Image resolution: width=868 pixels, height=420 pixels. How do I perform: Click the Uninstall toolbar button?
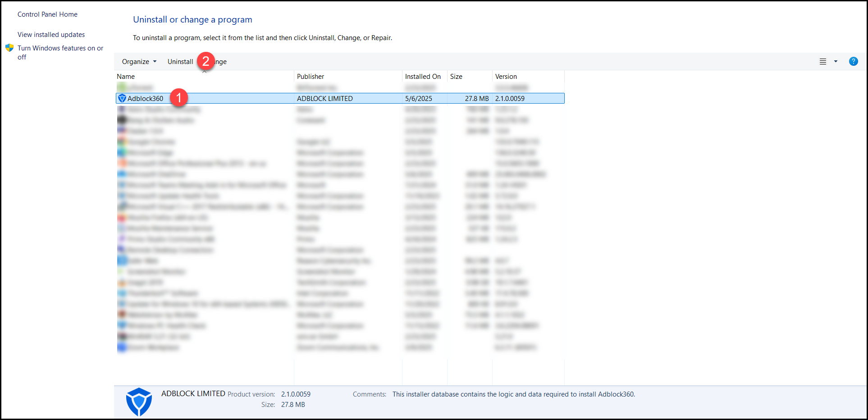tap(180, 62)
